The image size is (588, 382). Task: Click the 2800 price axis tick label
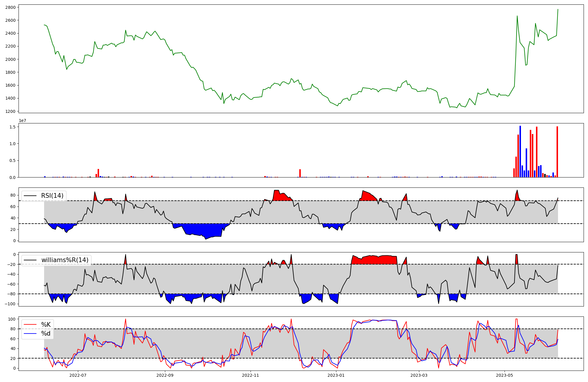pyautogui.click(x=11, y=7)
